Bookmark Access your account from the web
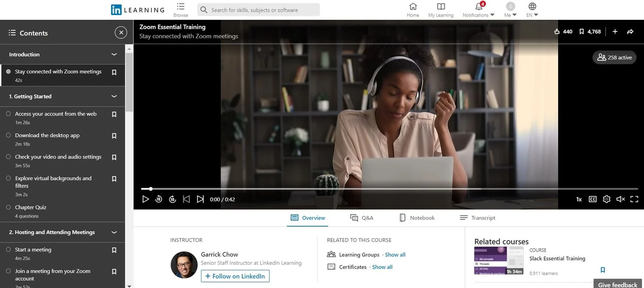 (114, 114)
